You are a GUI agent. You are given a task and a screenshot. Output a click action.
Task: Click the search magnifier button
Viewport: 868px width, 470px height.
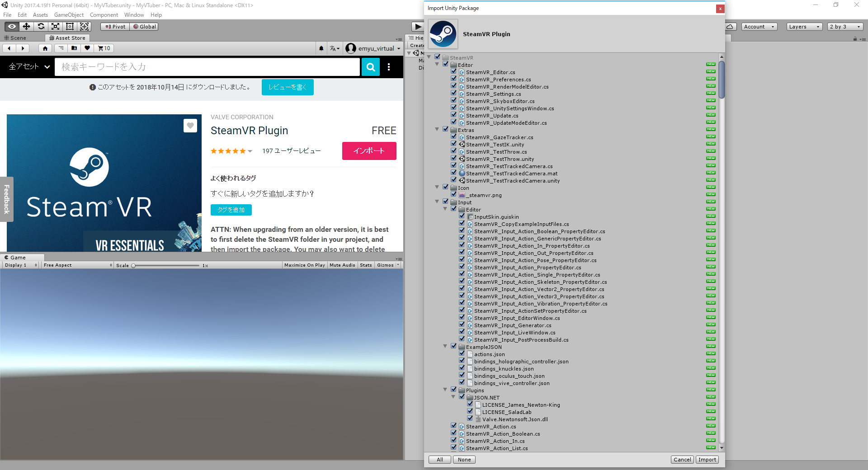pos(370,67)
